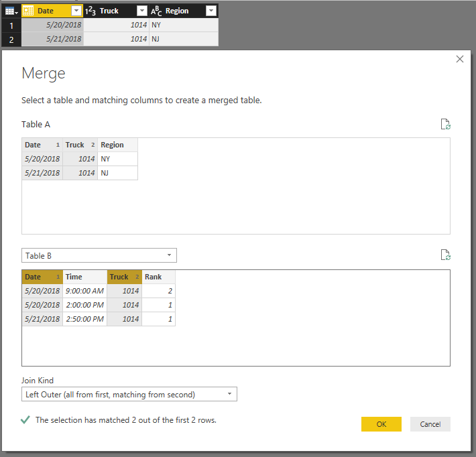This screenshot has height=457, width=476.
Task: Click the NY cell in the background query grid
Action: coord(184,25)
